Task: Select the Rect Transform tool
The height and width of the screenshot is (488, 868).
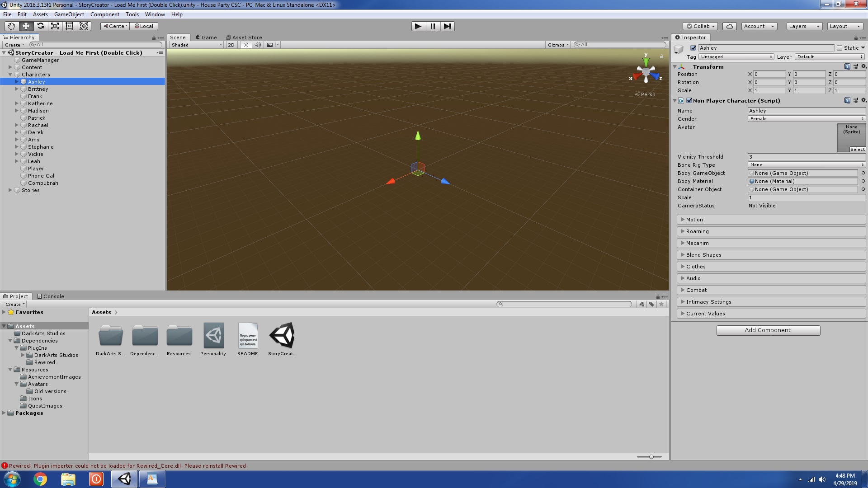Action: pos(69,26)
